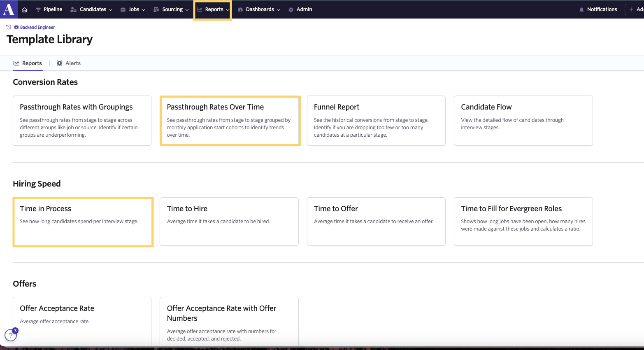The height and width of the screenshot is (350, 644).
Task: Click the Sourcing menu label
Action: (x=172, y=9)
